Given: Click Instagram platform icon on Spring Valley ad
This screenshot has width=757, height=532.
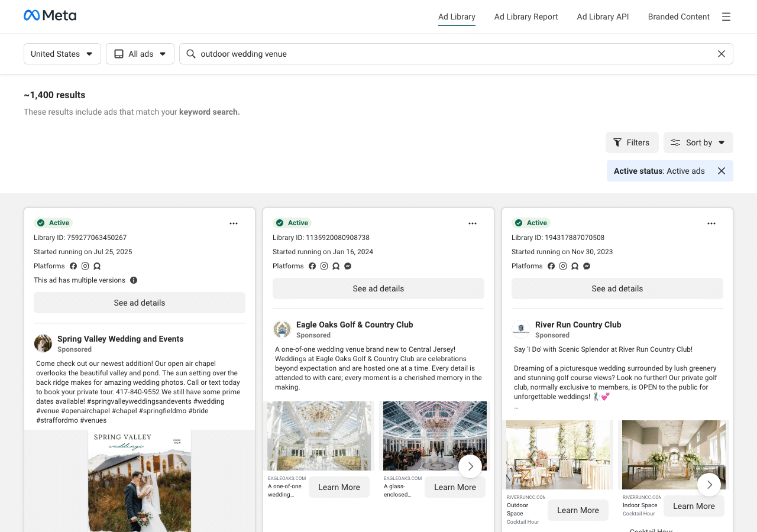Looking at the screenshot, I should click(85, 266).
